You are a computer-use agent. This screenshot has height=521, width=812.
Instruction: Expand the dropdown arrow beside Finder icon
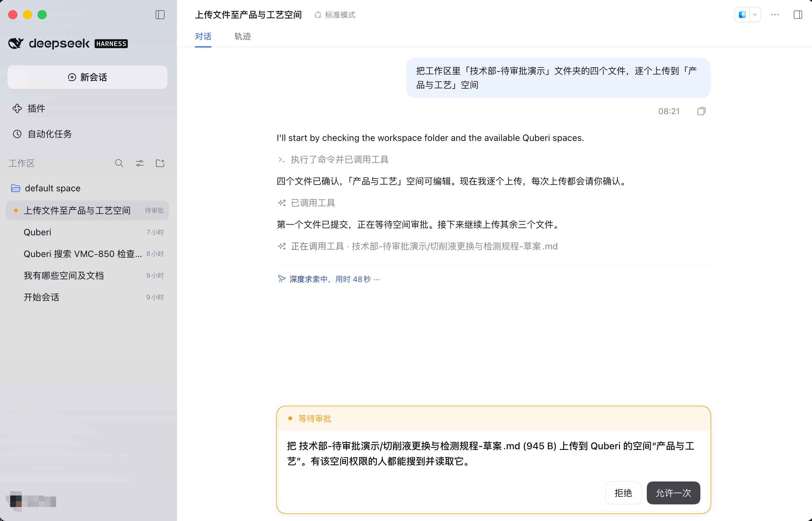[x=755, y=15]
